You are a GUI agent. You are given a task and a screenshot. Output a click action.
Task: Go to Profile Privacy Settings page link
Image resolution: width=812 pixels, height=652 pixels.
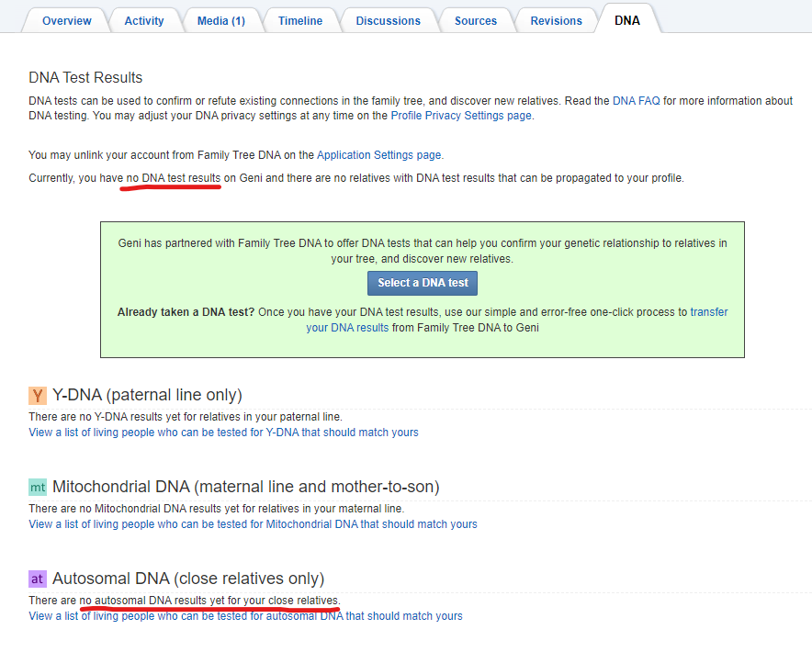click(x=460, y=116)
